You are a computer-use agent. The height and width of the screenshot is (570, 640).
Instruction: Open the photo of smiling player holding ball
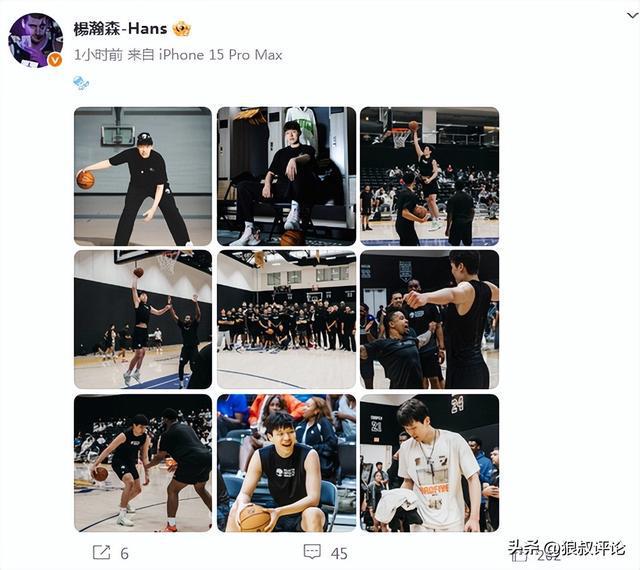(x=287, y=463)
